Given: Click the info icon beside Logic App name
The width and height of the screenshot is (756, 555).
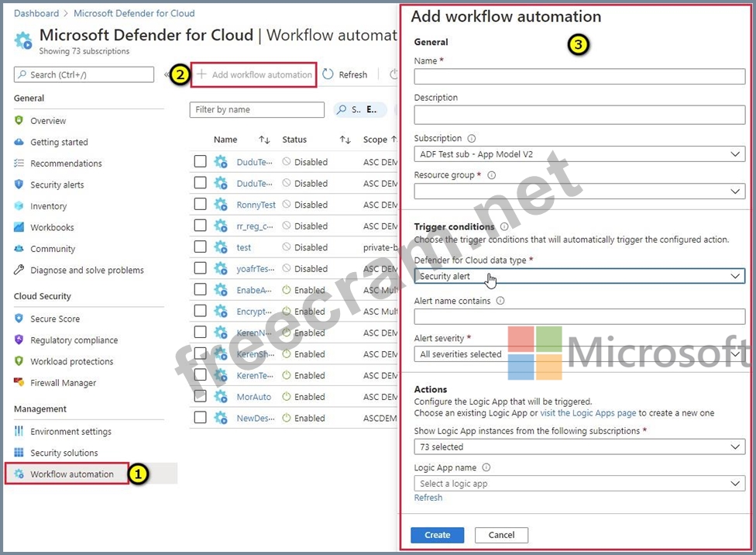Looking at the screenshot, I should (486, 467).
